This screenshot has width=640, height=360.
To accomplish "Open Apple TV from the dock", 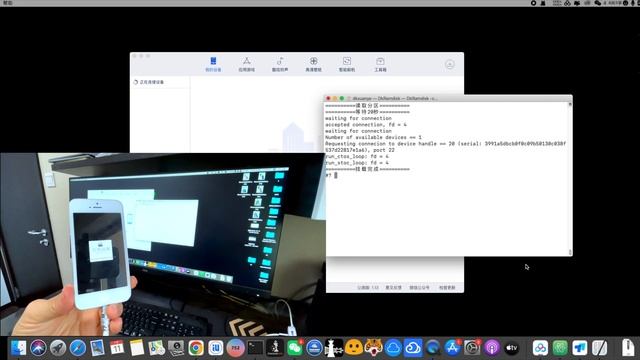I will [x=511, y=348].
